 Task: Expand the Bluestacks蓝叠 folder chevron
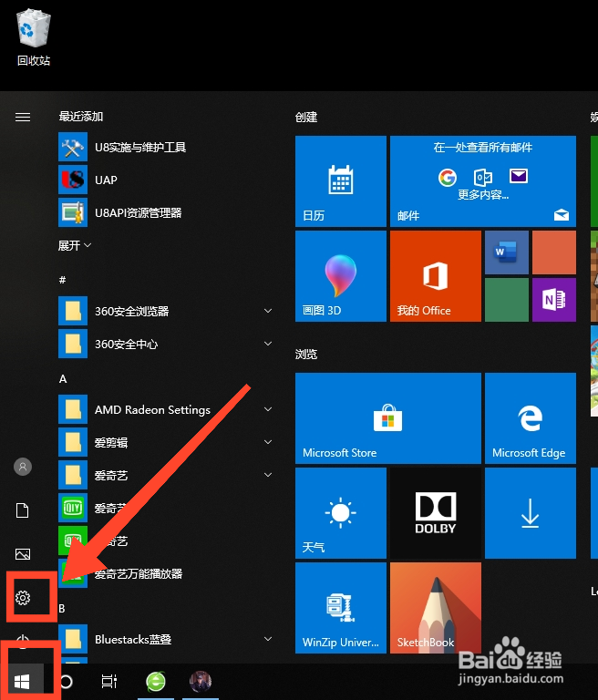pos(268,639)
